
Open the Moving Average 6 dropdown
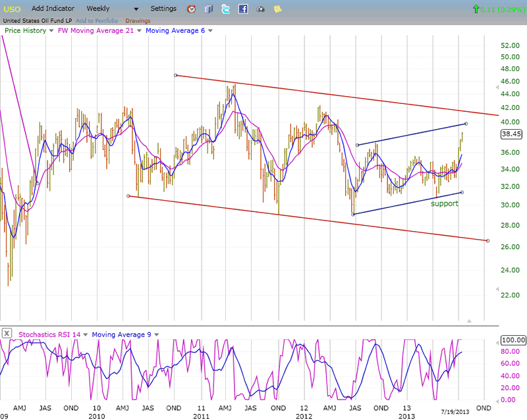[x=209, y=31]
